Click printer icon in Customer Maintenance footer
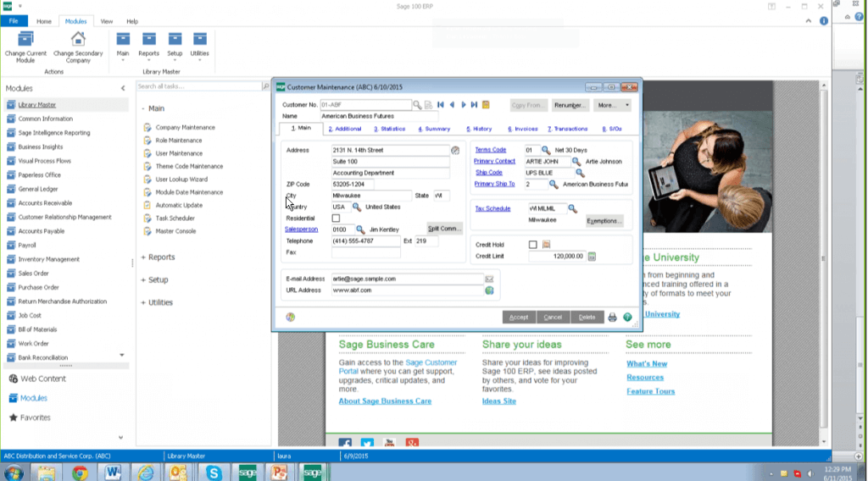 tap(612, 318)
